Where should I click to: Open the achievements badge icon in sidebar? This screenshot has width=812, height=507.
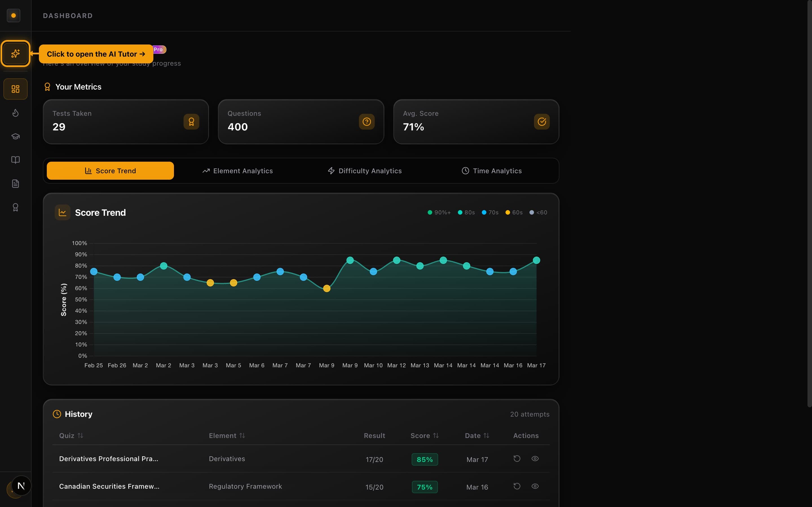point(15,207)
